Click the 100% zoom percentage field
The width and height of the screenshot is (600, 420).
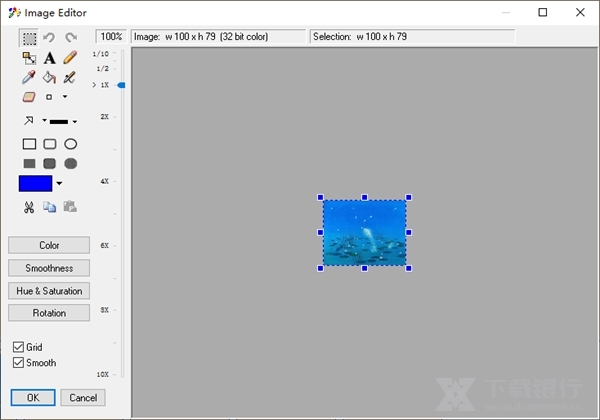tap(111, 37)
